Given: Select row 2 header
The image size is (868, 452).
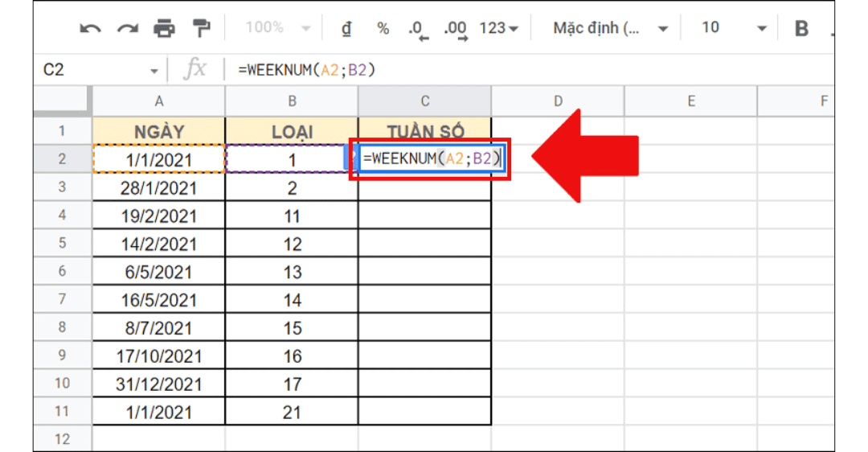Looking at the screenshot, I should point(62,159).
